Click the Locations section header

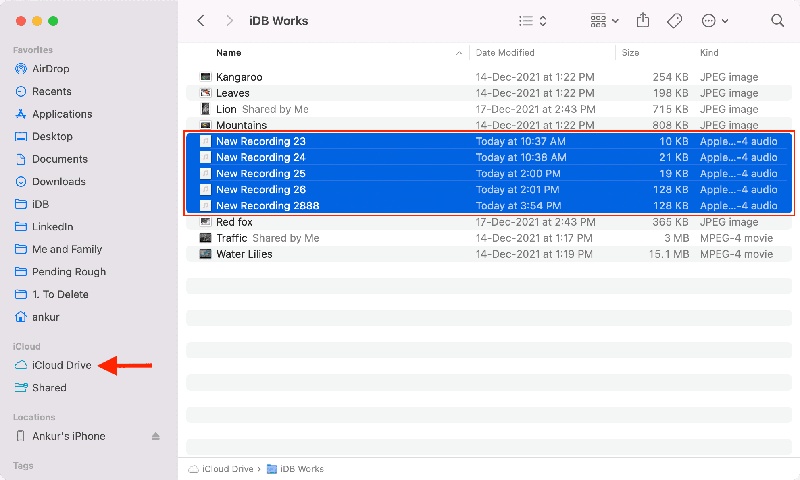[x=34, y=417]
